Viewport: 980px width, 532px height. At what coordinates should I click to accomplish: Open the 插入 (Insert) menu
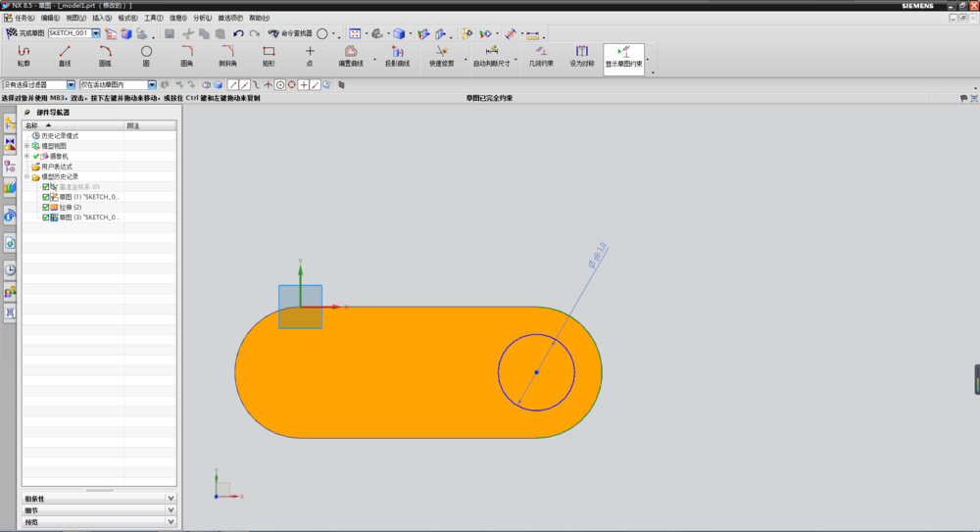coord(102,18)
